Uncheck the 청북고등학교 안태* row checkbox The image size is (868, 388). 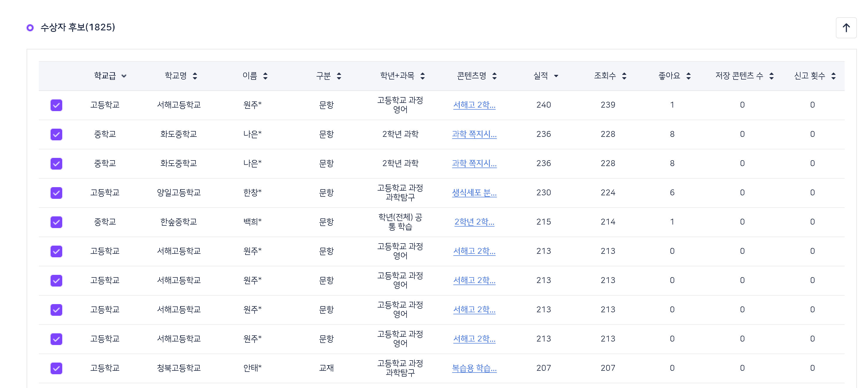56,368
